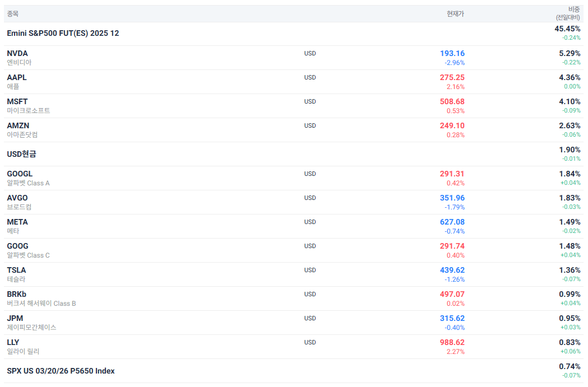Click the 비중 (전일대비) column header

tap(568, 13)
